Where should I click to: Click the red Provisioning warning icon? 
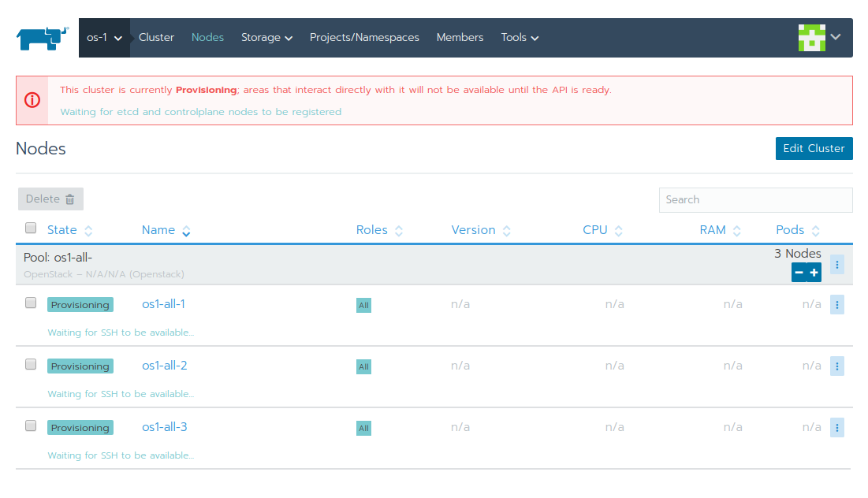(32, 100)
